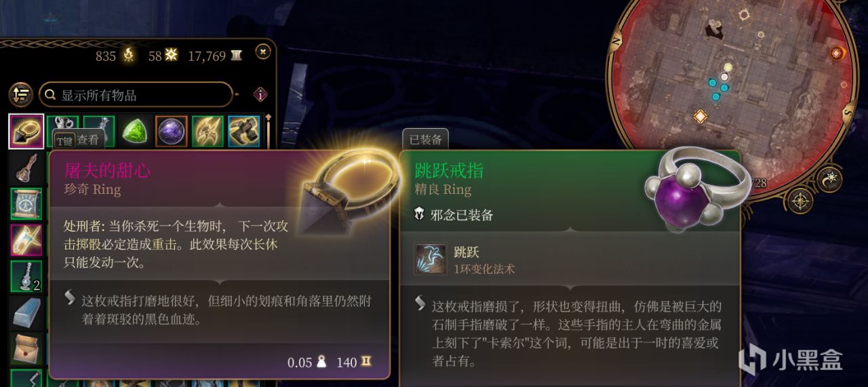Toggle the minimap compass centering button
The image size is (868, 387).
coord(800,200)
